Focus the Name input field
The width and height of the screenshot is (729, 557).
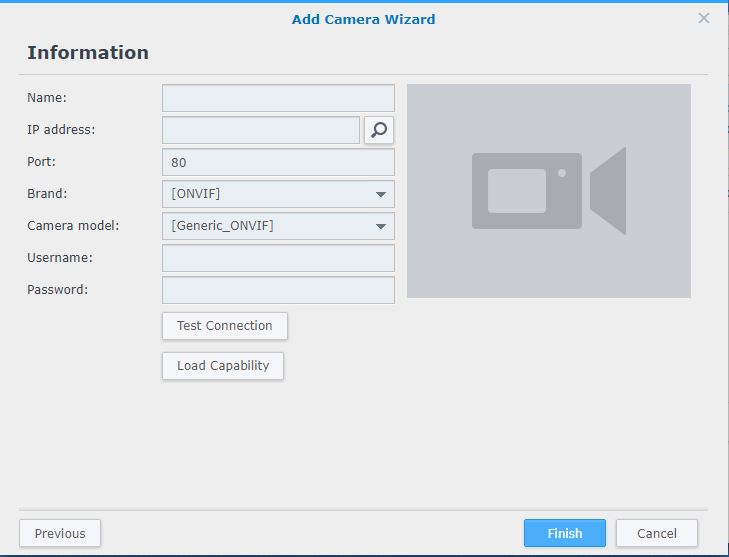coord(278,98)
